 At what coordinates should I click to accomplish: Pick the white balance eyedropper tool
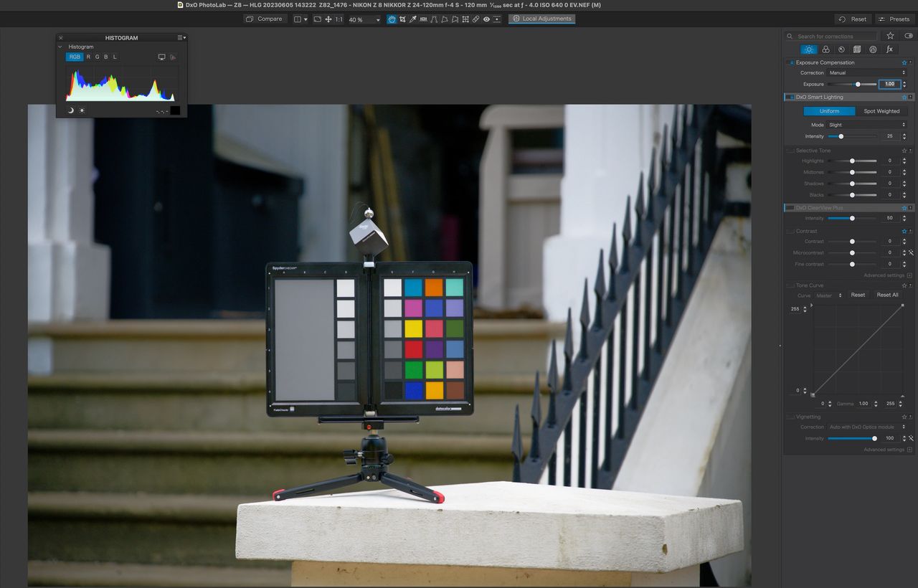pos(413,19)
